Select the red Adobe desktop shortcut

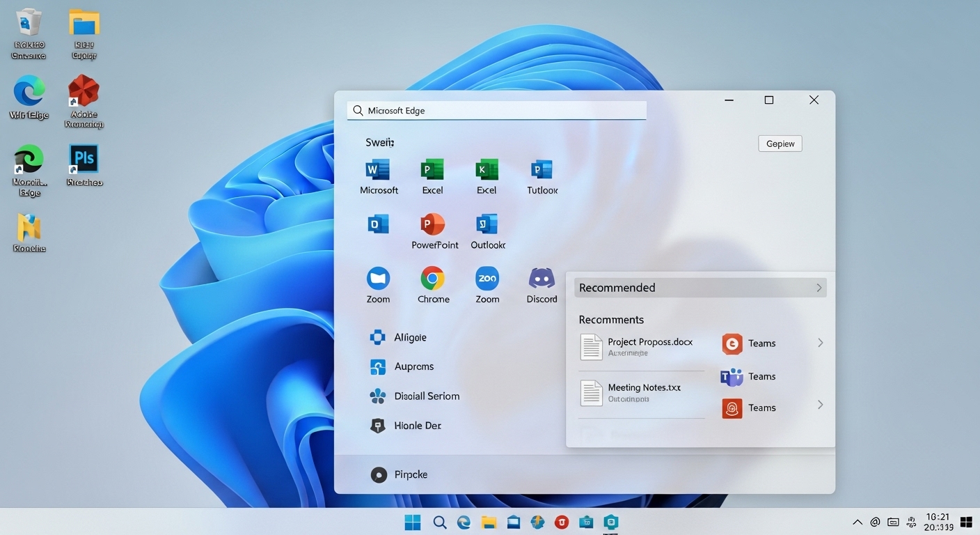(84, 102)
